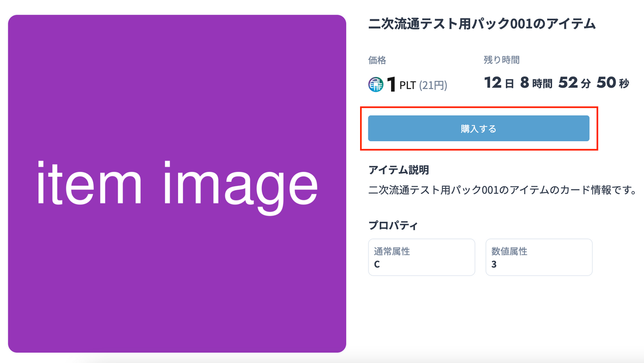Click the アイテム説明 heading
644x363 pixels.
399,170
